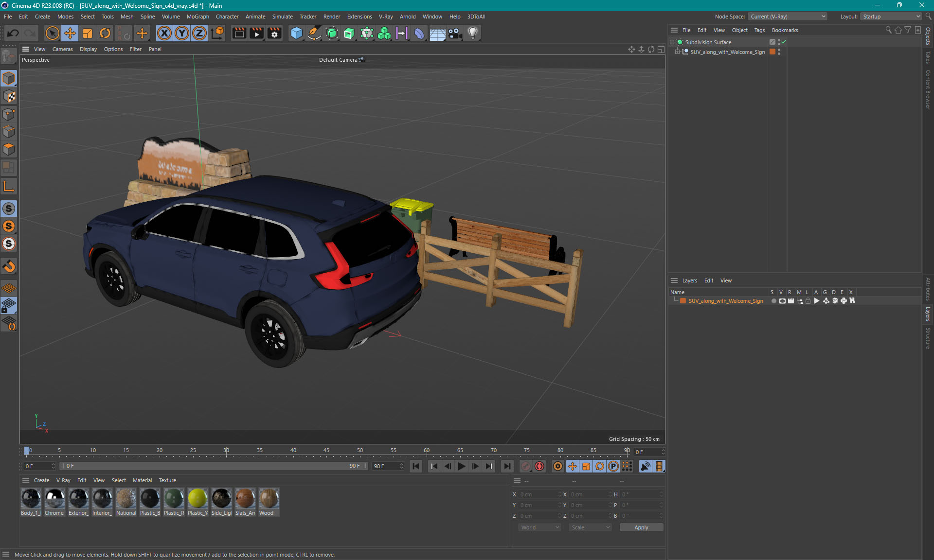934x560 pixels.
Task: Activate the Move tool
Action: pyautogui.click(x=70, y=33)
